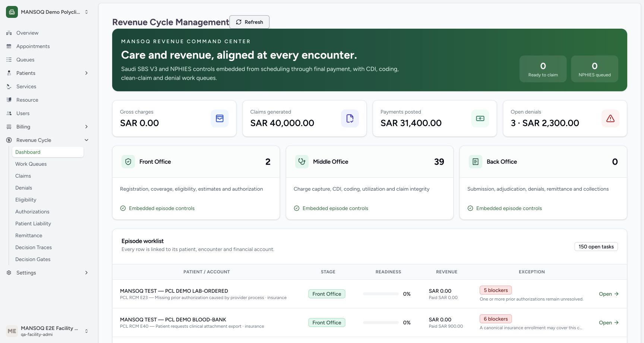644x343 pixels.
Task: Click the Gross charges card icon
Action: tap(220, 118)
